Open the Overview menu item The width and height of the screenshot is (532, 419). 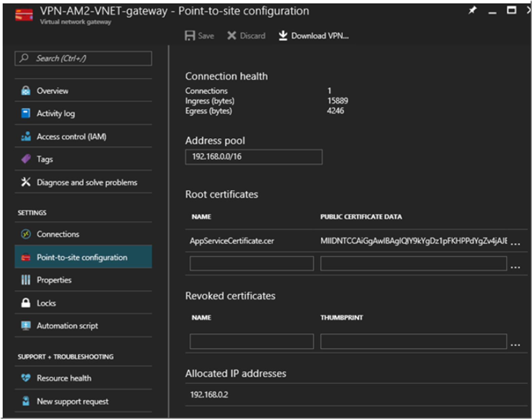coord(83,91)
